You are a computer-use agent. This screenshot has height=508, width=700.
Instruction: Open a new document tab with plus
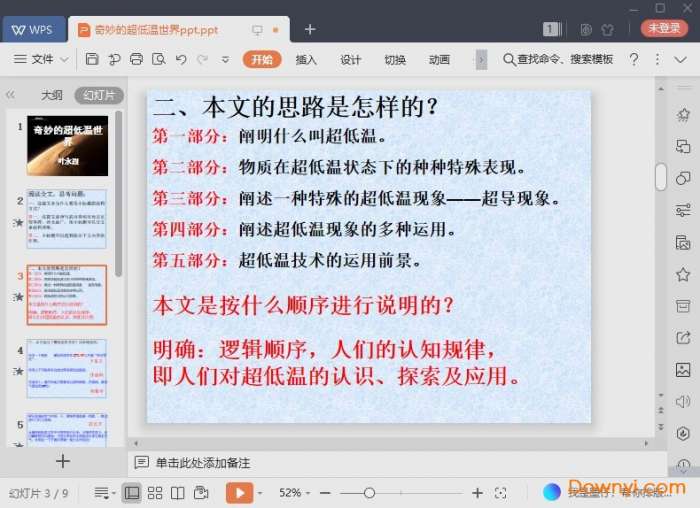click(x=310, y=29)
